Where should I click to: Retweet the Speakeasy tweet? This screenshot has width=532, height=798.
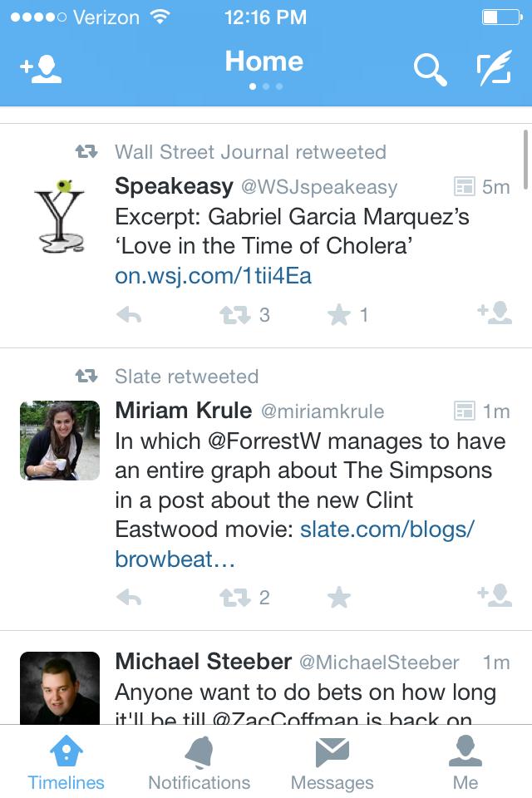click(234, 315)
